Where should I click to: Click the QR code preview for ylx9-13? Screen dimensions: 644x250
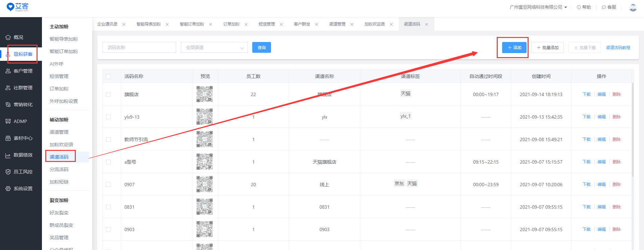[x=205, y=117]
